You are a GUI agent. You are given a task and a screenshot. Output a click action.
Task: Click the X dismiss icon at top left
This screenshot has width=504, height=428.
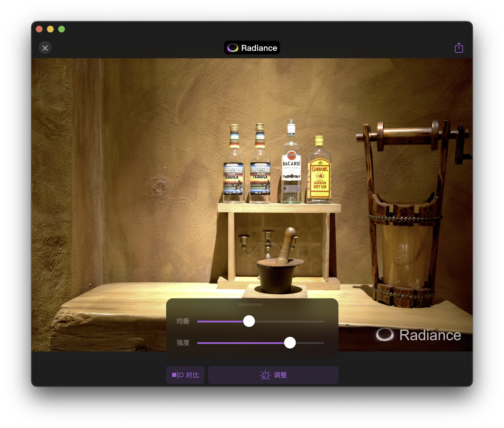45,48
